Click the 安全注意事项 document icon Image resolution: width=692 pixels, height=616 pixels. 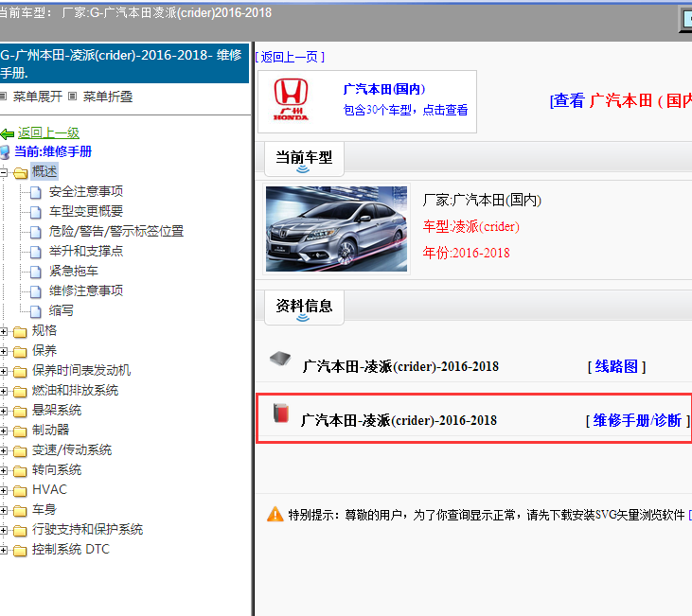(36, 192)
